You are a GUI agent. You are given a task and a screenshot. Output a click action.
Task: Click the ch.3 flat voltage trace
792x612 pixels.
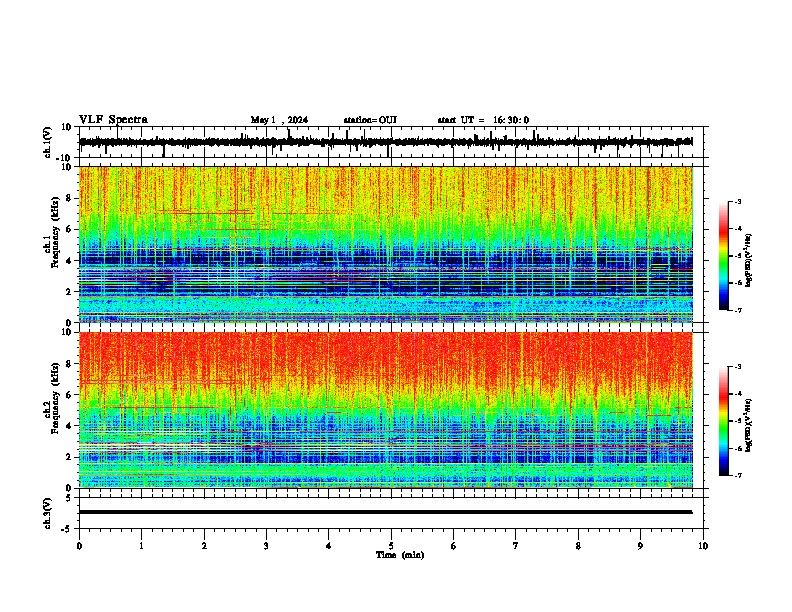tap(385, 512)
